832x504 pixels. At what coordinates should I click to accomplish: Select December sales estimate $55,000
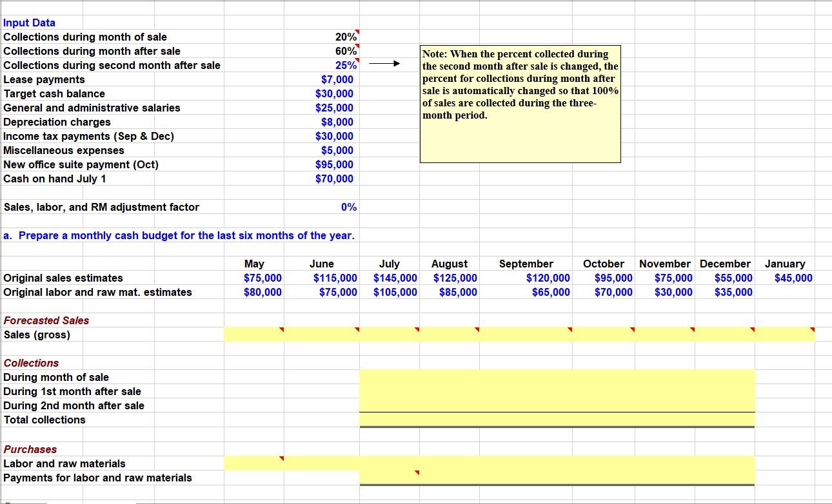coord(733,278)
